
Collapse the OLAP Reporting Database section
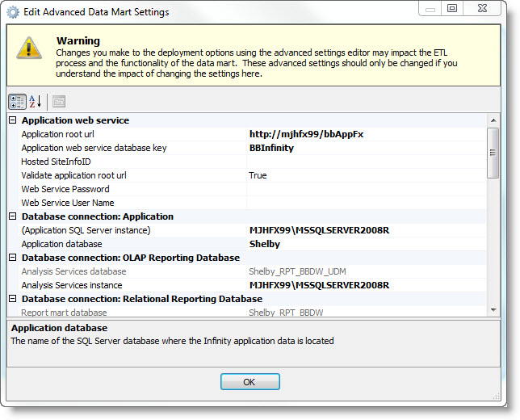[13, 258]
